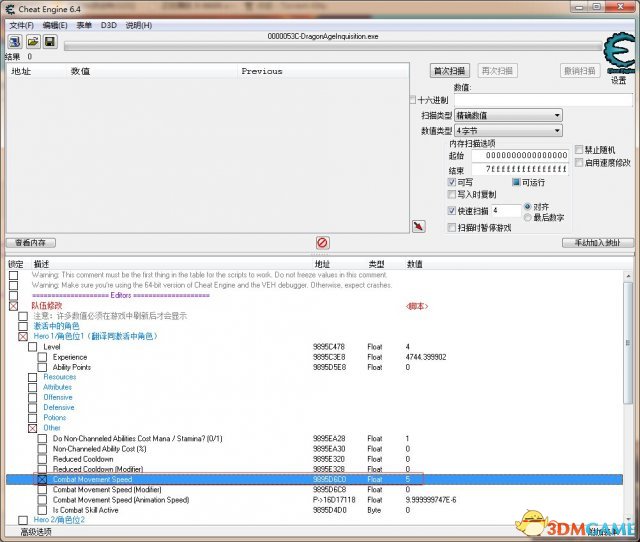Toggle the 启用速度修改 checkbox
This screenshot has height=542, width=640.
(579, 163)
